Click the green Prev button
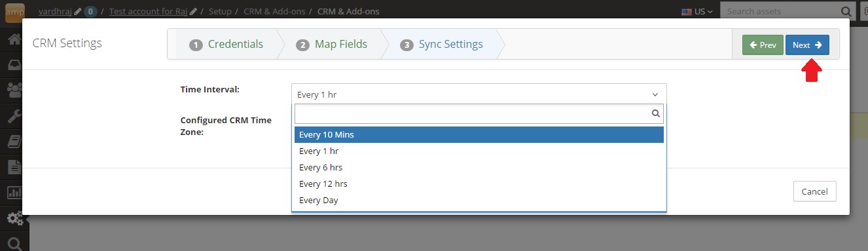Image resolution: width=868 pixels, height=251 pixels. tap(763, 45)
